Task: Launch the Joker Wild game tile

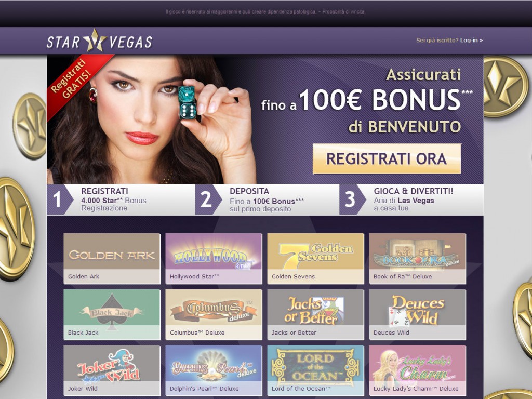Action: click(112, 370)
